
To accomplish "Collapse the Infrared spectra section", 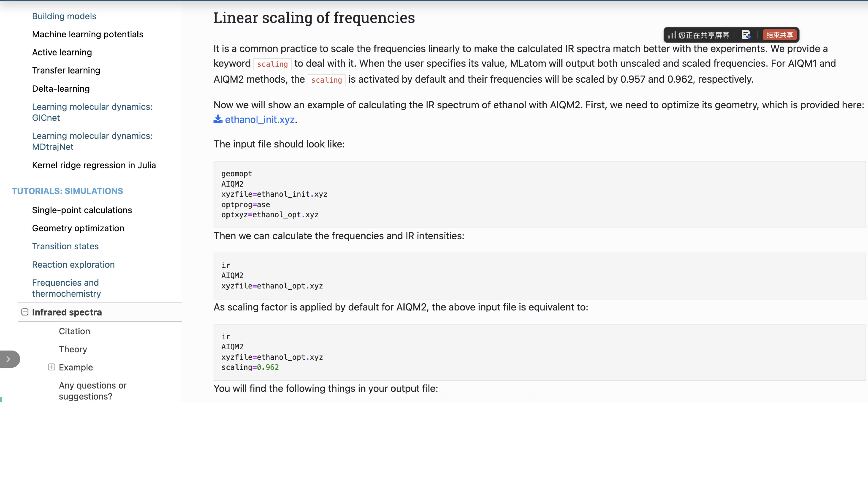I will 25,312.
